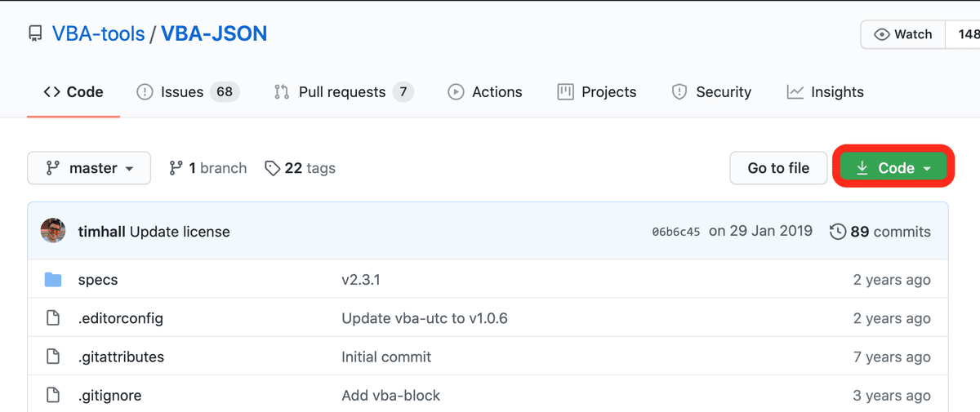The width and height of the screenshot is (980, 412).
Task: Click the .gitignore file icon
Action: (x=53, y=396)
